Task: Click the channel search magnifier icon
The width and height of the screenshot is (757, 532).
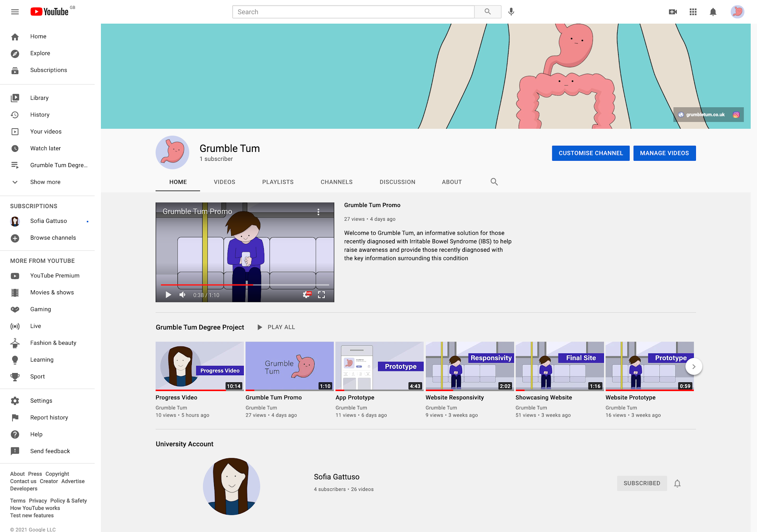Action: click(x=494, y=182)
